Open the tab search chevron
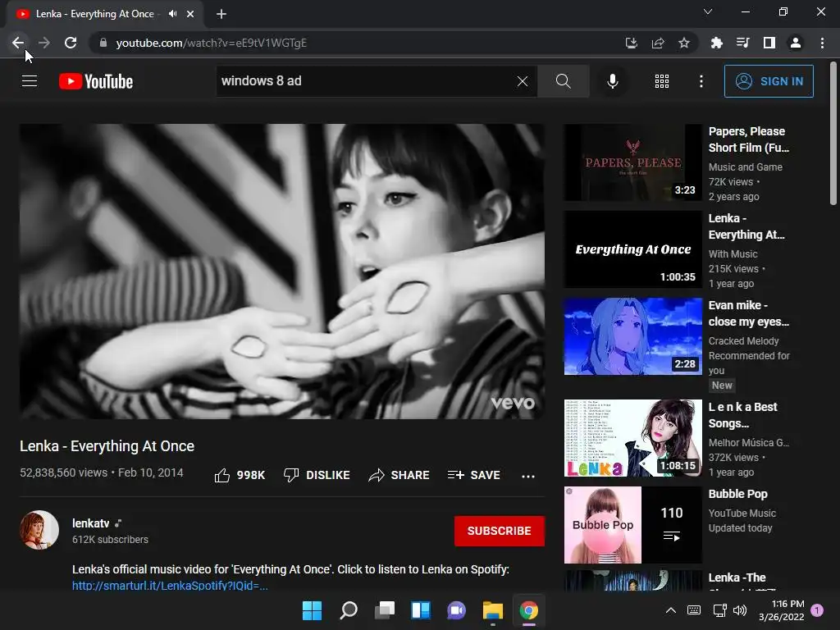Viewport: 840px width, 630px height. tap(708, 11)
